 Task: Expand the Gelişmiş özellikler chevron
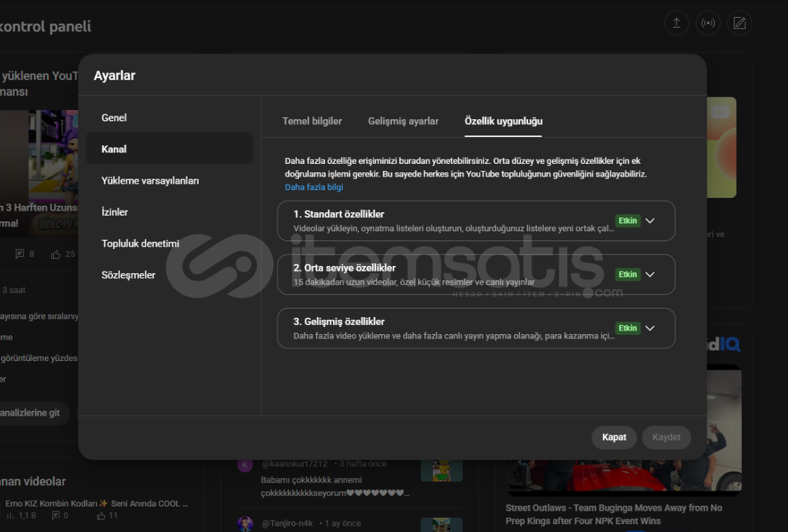650,328
